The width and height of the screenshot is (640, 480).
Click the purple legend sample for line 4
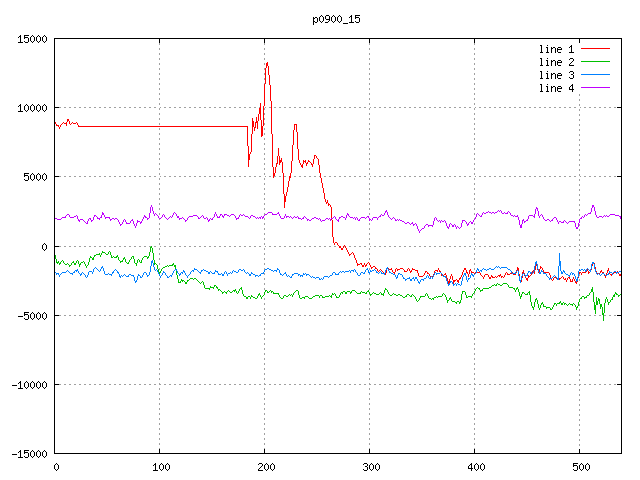596,88
